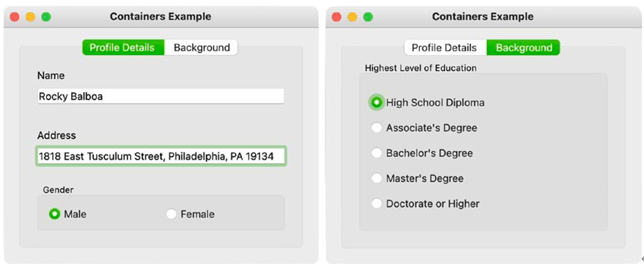Click the active green Profile Details tab
644x266 pixels.
click(x=122, y=48)
